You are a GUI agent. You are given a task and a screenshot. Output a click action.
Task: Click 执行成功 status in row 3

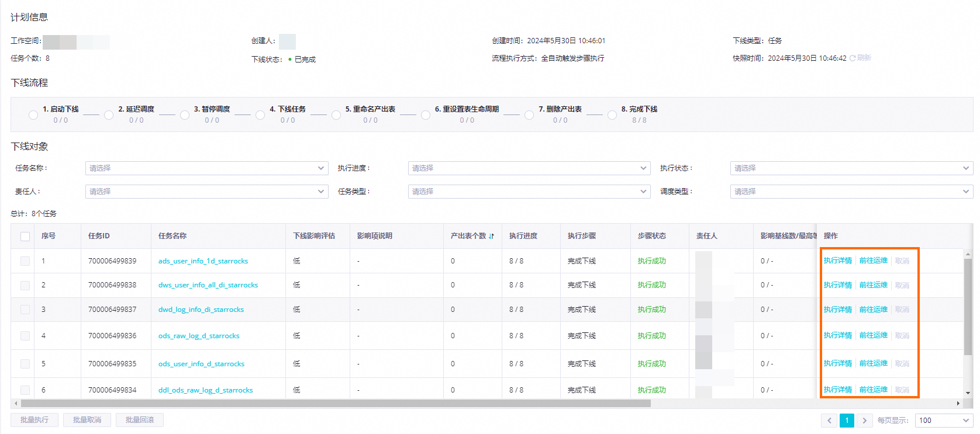pos(652,310)
